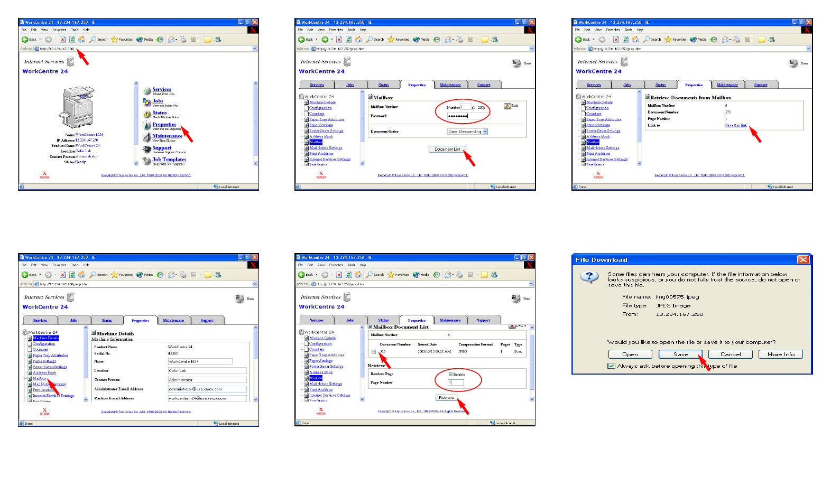Click the Messenger icon in the Machine Details window toolbar
Screen dimensions: 831x504
pos(218,275)
